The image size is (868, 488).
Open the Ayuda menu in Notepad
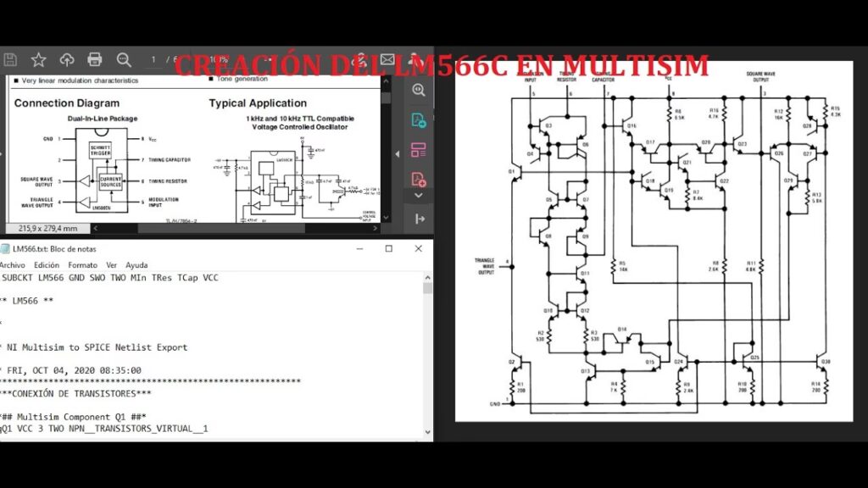point(136,265)
